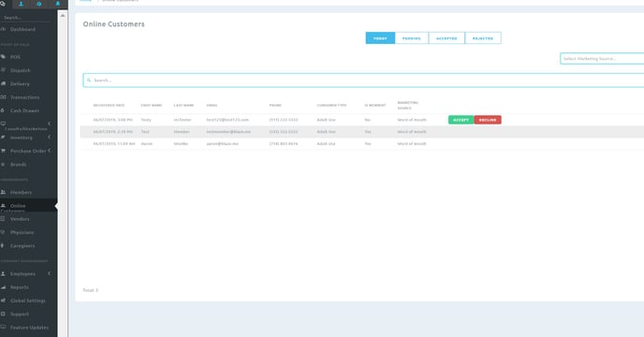Switch to the Rejected tab
Image resolution: width=644 pixels, height=337 pixels.
483,38
